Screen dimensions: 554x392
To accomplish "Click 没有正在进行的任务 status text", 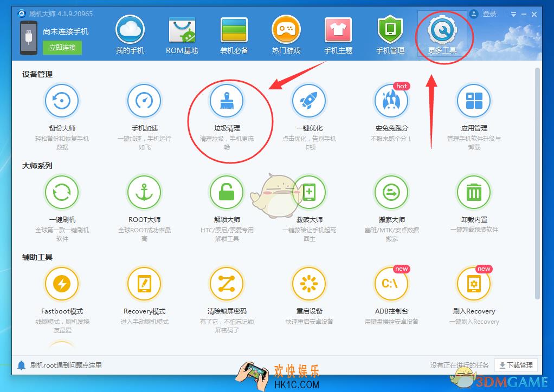I will pyautogui.click(x=459, y=365).
